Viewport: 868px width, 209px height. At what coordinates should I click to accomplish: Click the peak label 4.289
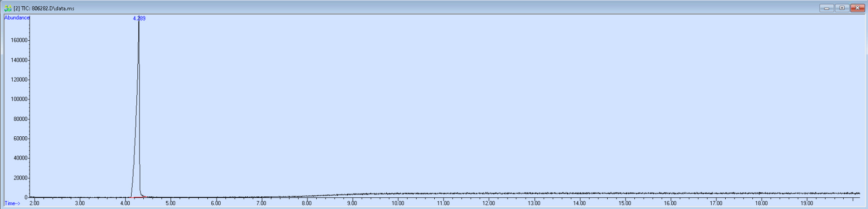tap(139, 18)
